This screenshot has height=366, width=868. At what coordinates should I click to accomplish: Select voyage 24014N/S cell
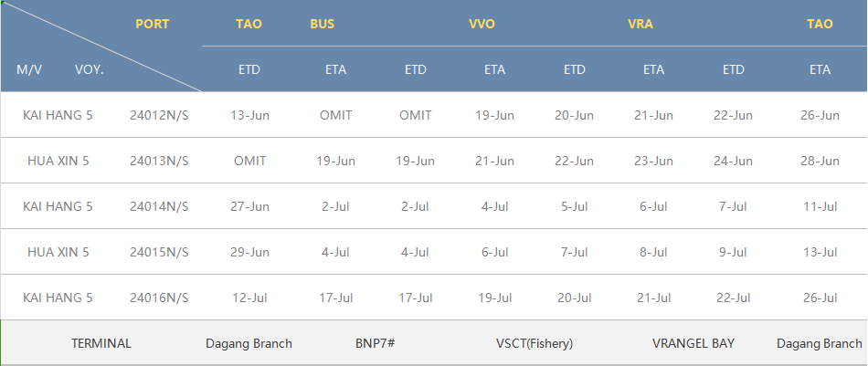point(159,207)
